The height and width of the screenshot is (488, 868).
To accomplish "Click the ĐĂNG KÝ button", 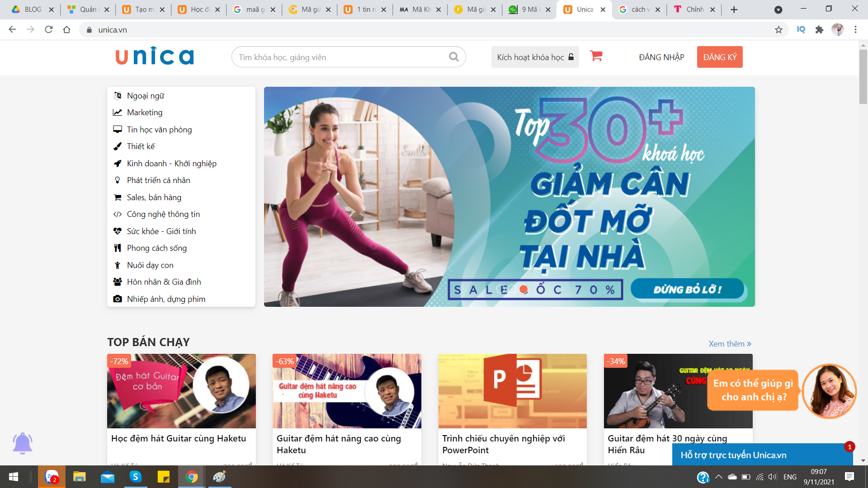I will pos(719,57).
